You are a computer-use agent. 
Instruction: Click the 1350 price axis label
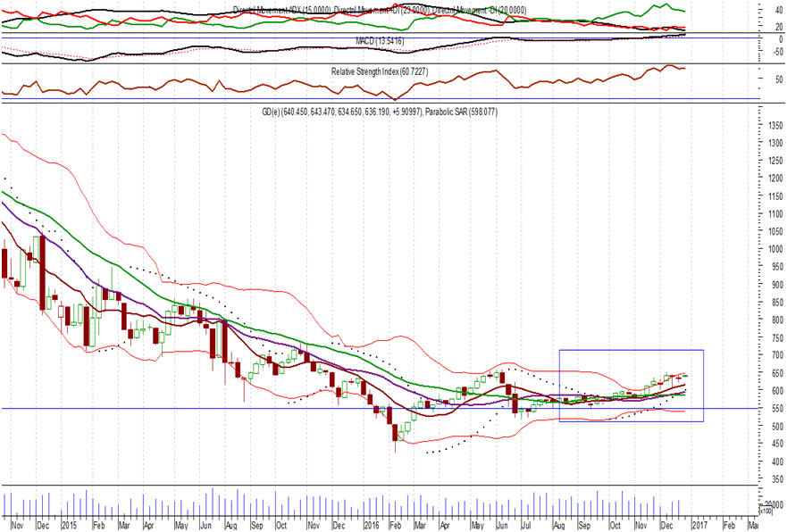tap(774, 125)
